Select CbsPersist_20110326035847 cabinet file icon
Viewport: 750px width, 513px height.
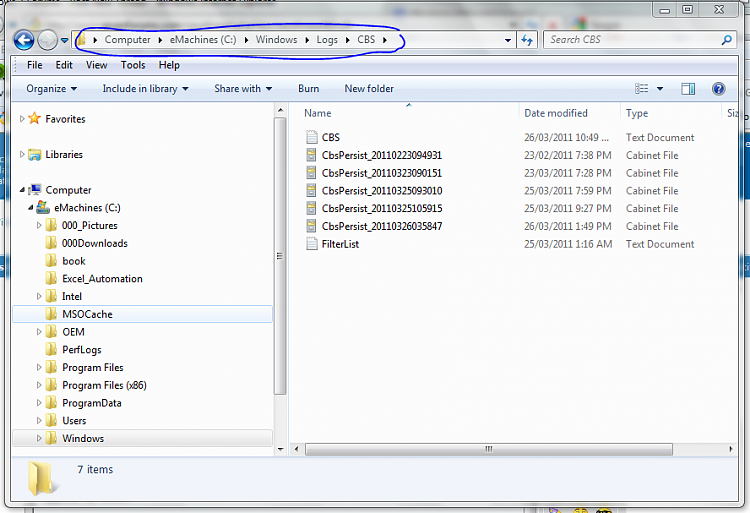[x=311, y=226]
